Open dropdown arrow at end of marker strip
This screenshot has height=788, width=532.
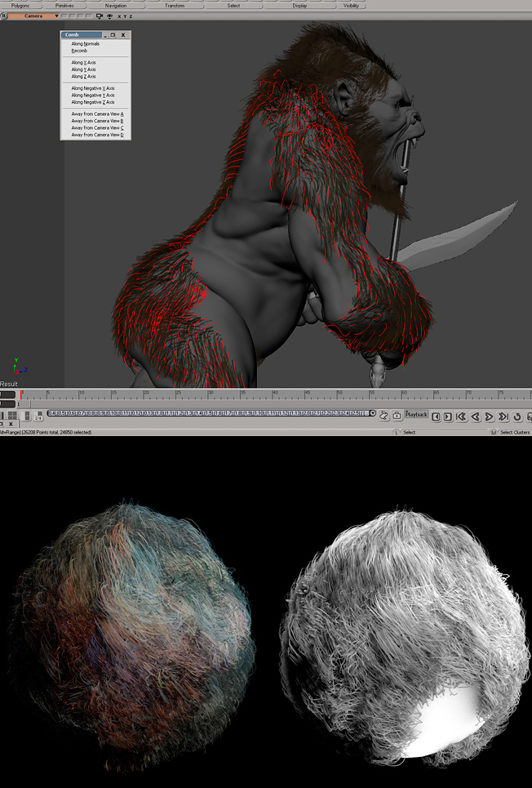(x=373, y=413)
